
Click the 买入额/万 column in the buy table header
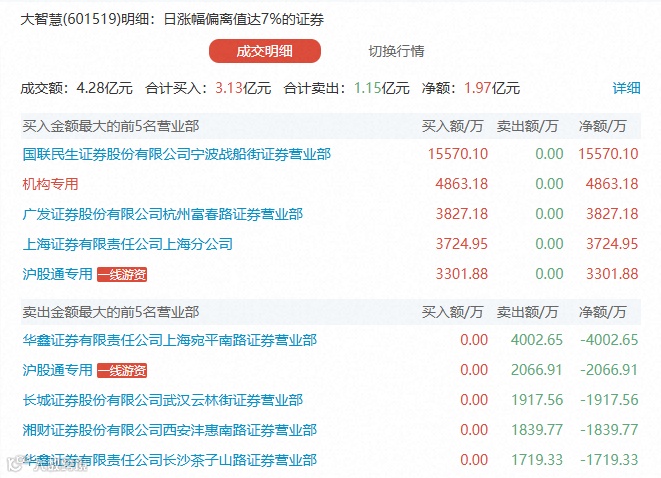[452, 126]
